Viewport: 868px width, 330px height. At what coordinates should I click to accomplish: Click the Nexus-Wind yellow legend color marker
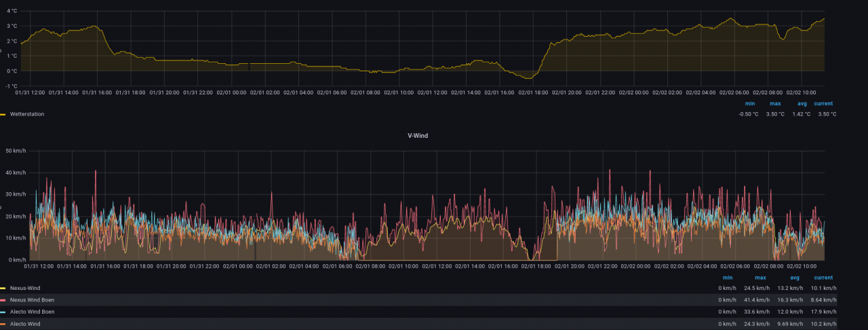[3, 288]
